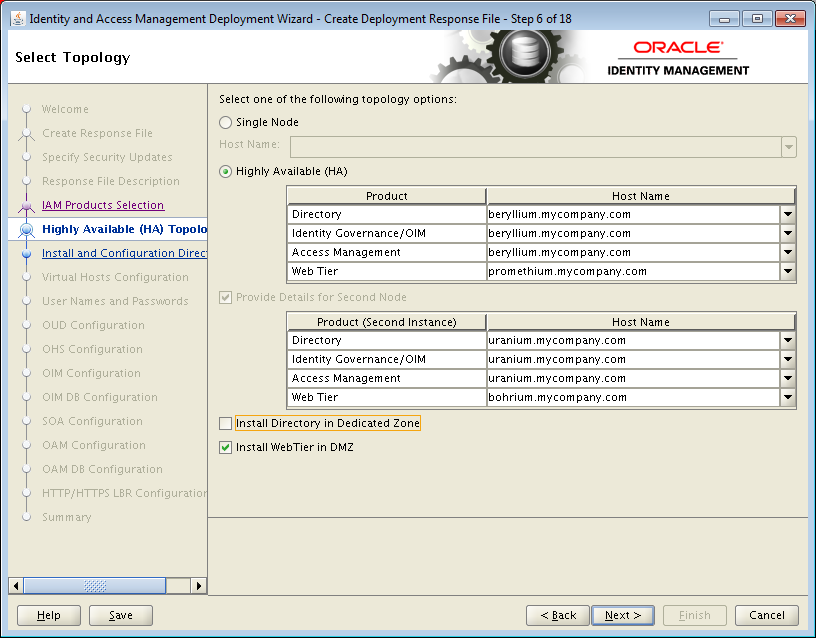Go to IAM Products Selection step
The width and height of the screenshot is (816, 638).
(103, 205)
